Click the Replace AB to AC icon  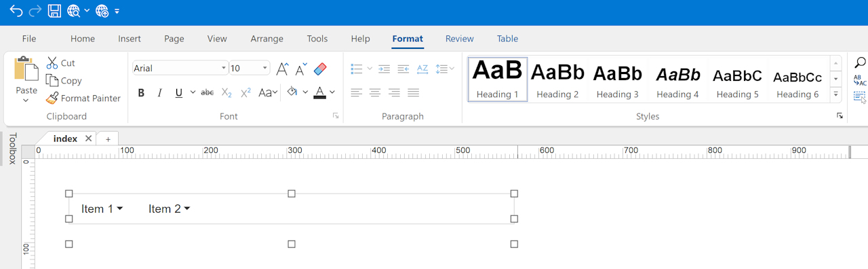[860, 81]
